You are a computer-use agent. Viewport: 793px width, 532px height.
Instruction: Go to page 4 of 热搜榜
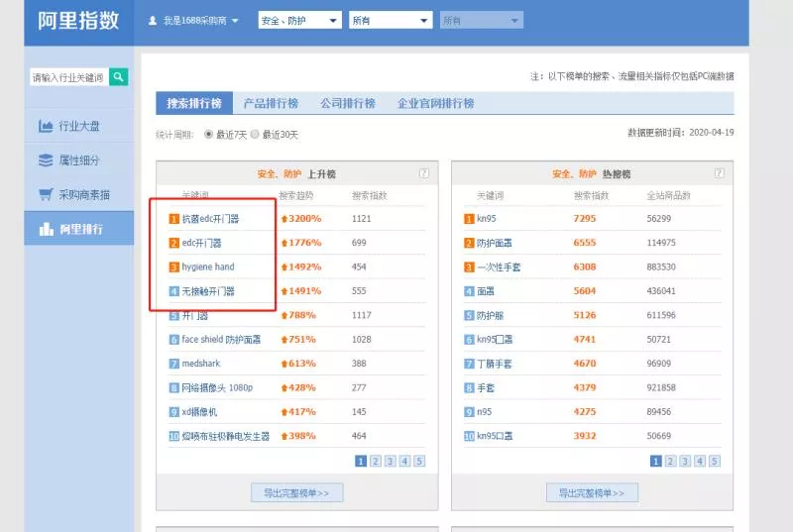point(700,461)
